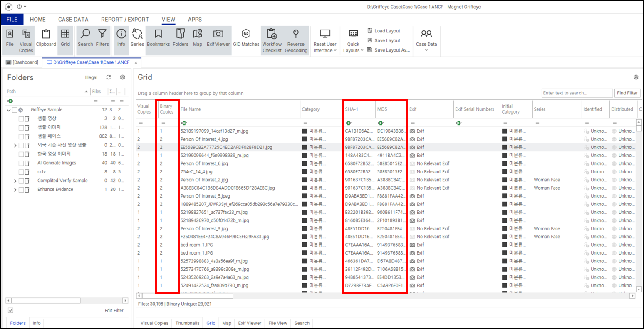The width and height of the screenshot is (644, 329).
Task: Tick the cctv folder checkbox
Action: click(x=21, y=172)
